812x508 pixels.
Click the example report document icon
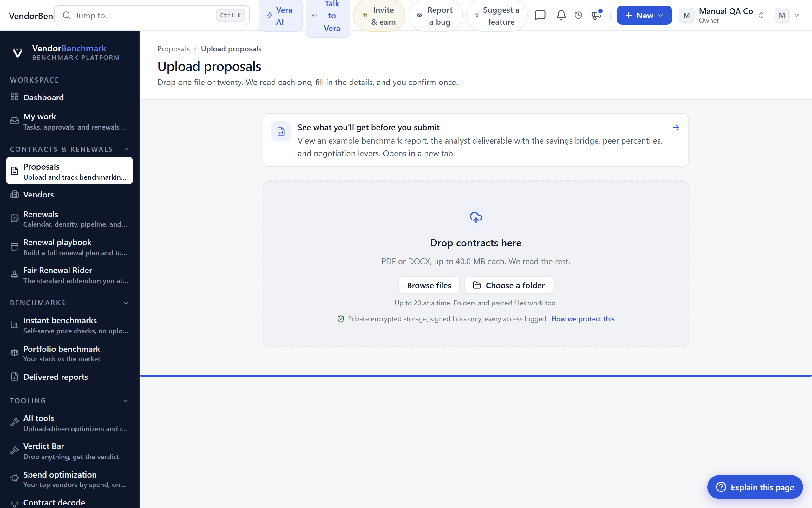(x=281, y=131)
